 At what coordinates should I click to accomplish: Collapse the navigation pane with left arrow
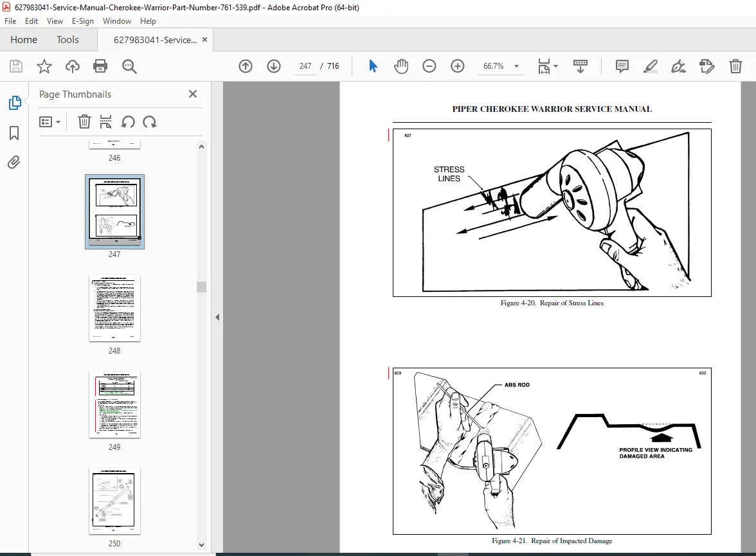click(217, 317)
